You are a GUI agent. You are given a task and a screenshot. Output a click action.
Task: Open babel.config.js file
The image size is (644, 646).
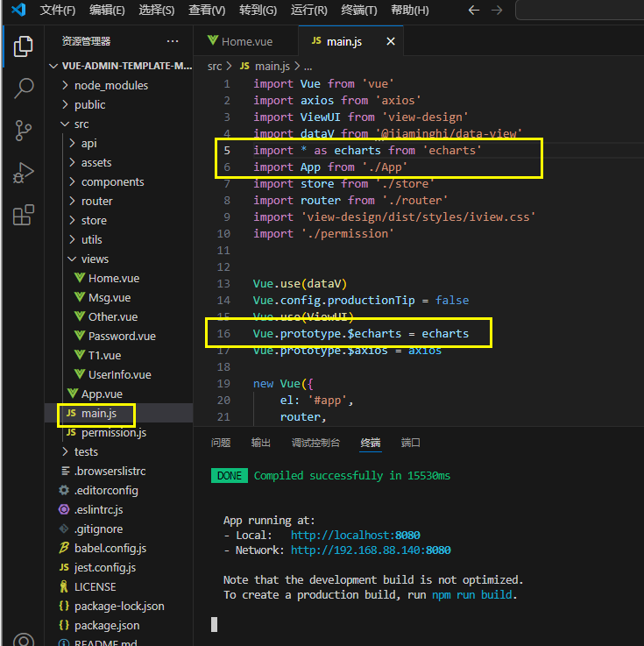click(119, 549)
